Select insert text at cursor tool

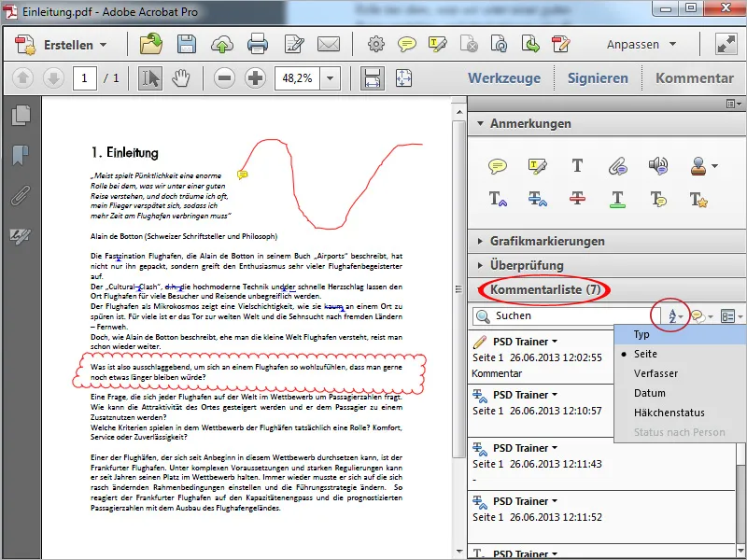tap(498, 199)
